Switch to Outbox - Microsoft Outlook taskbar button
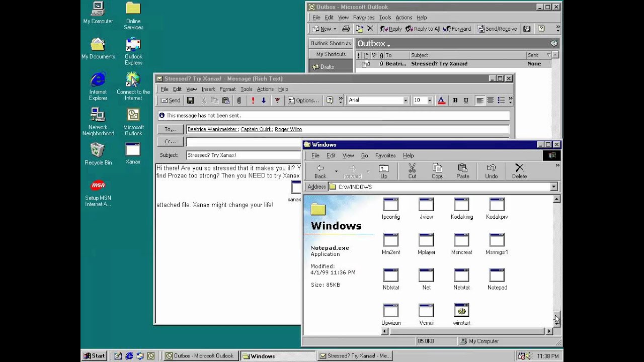 point(201,356)
